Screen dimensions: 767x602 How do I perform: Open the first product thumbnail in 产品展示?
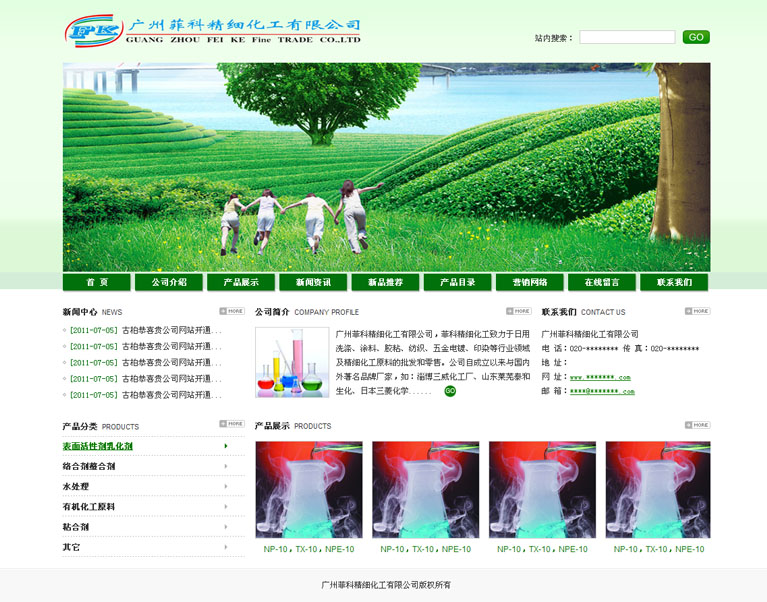tap(309, 490)
